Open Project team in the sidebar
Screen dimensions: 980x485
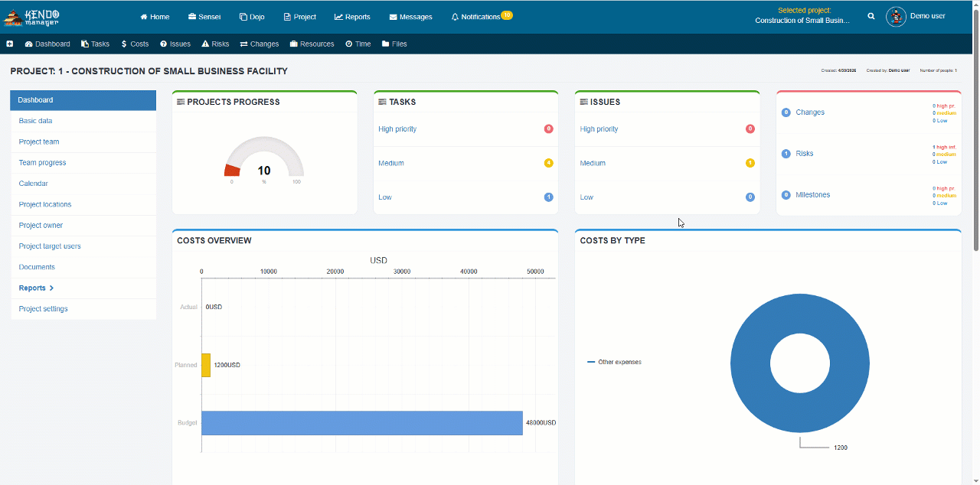pos(83,142)
